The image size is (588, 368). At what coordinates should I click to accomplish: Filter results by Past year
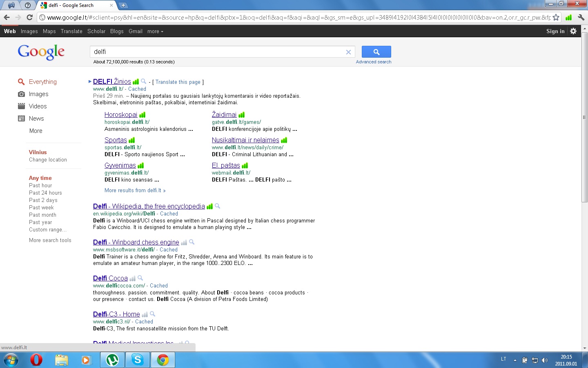tap(40, 222)
